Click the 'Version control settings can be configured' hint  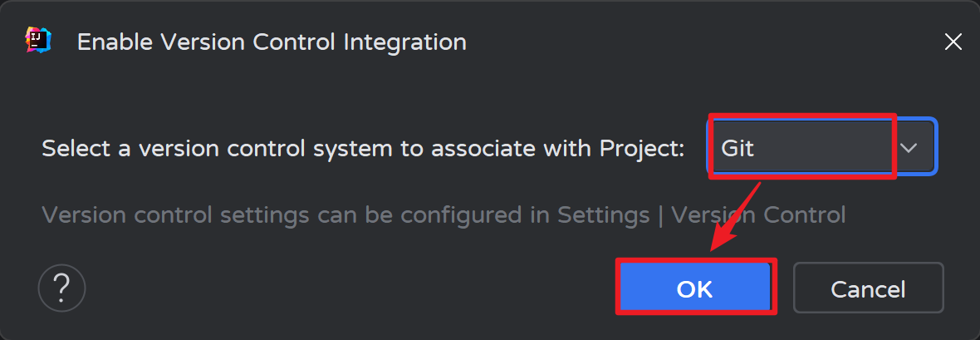[443, 215]
